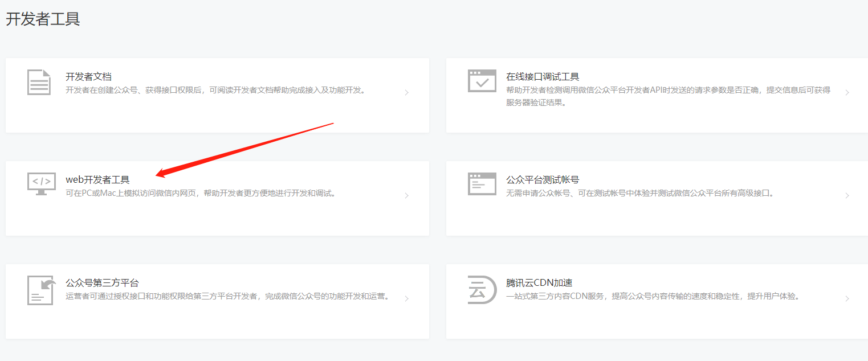Click the 开发者工具 page heading
The width and height of the screenshot is (868, 361).
click(x=43, y=19)
